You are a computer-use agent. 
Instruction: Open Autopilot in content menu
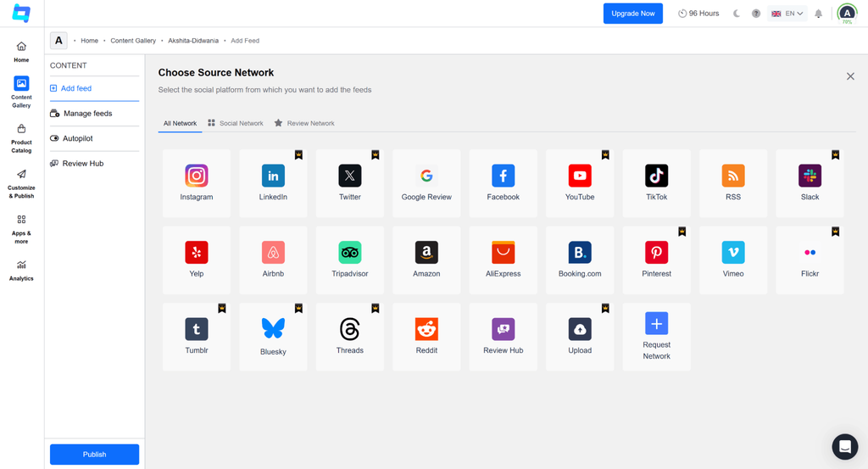pyautogui.click(x=94, y=138)
